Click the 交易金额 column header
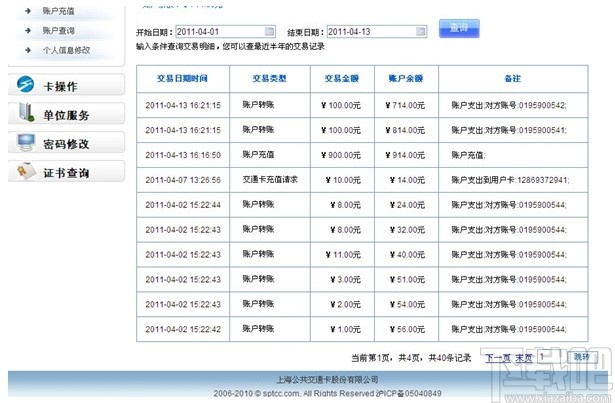 pyautogui.click(x=342, y=78)
